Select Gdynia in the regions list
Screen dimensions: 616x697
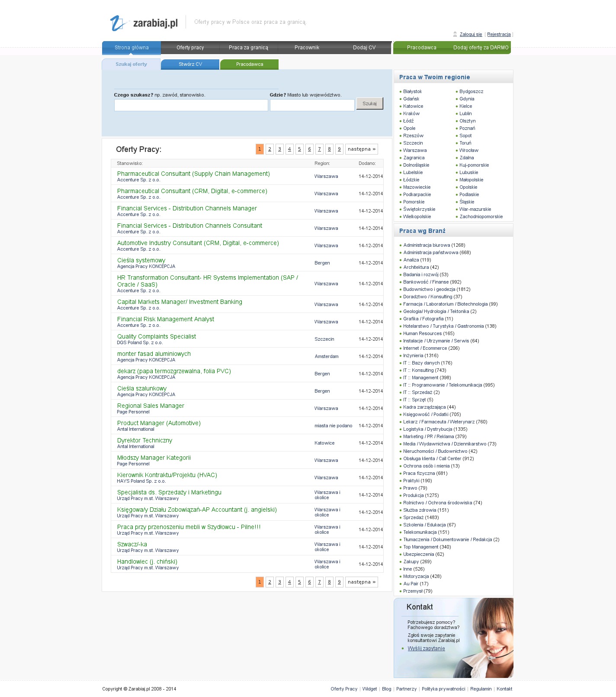467,99
